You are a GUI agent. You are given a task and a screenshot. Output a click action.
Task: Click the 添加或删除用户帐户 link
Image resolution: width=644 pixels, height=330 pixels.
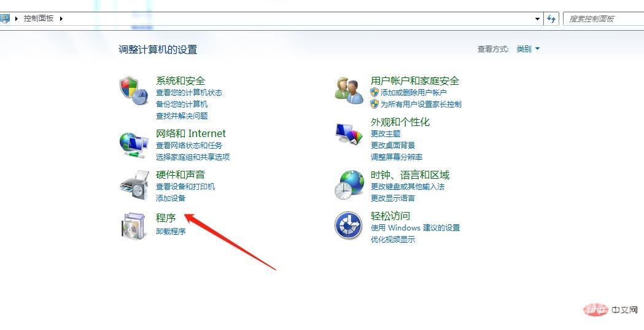point(414,93)
